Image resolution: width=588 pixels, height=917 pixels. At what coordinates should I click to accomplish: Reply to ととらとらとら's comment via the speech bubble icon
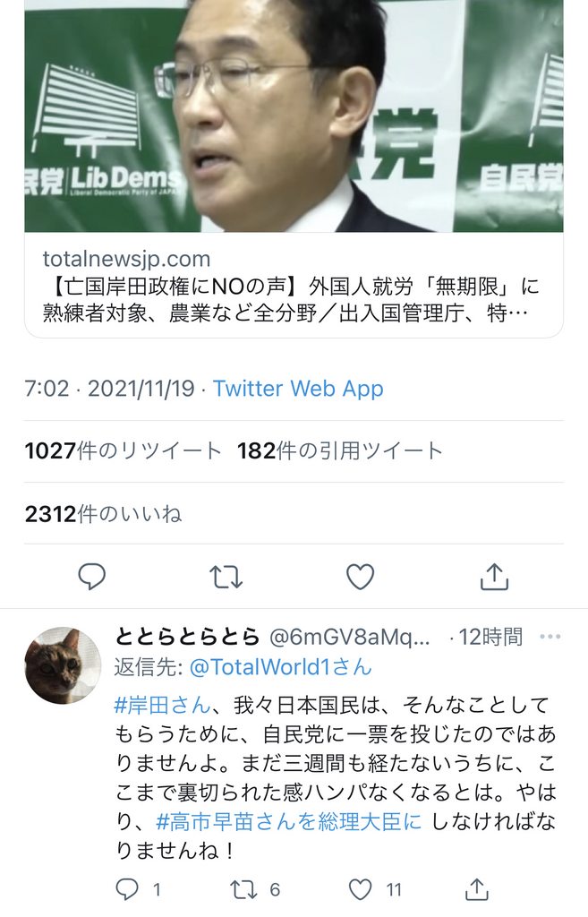point(126,889)
